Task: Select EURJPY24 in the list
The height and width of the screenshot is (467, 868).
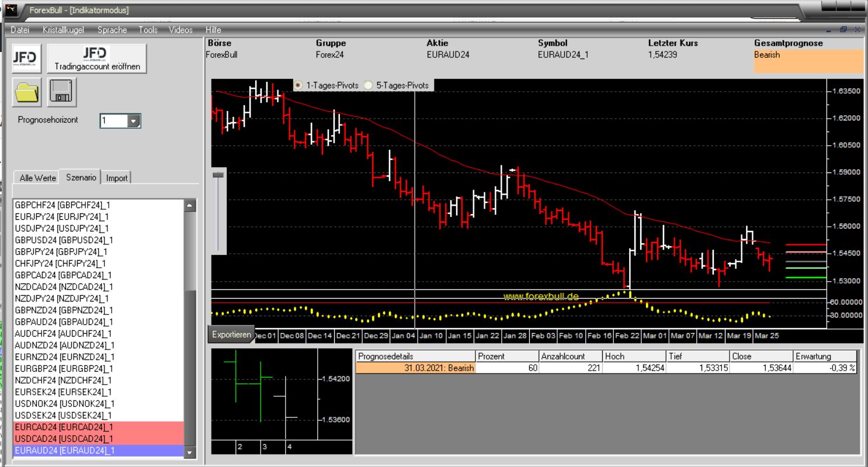Action: pos(98,217)
